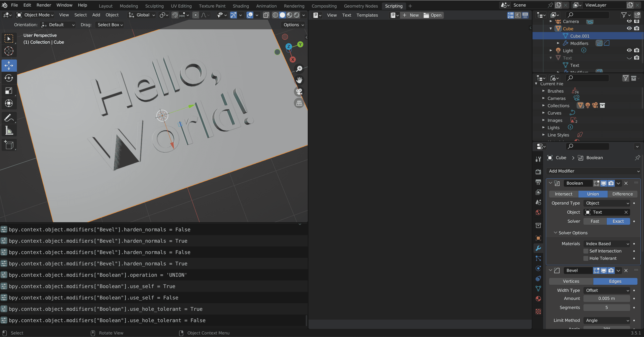Open the Texture properties tab
Viewport: 644px width, 337px height.
coord(538,312)
